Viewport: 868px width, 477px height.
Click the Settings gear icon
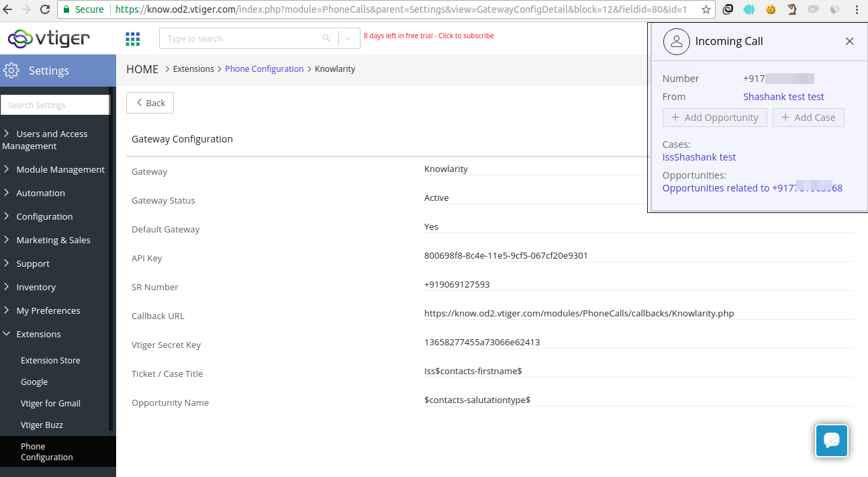11,71
